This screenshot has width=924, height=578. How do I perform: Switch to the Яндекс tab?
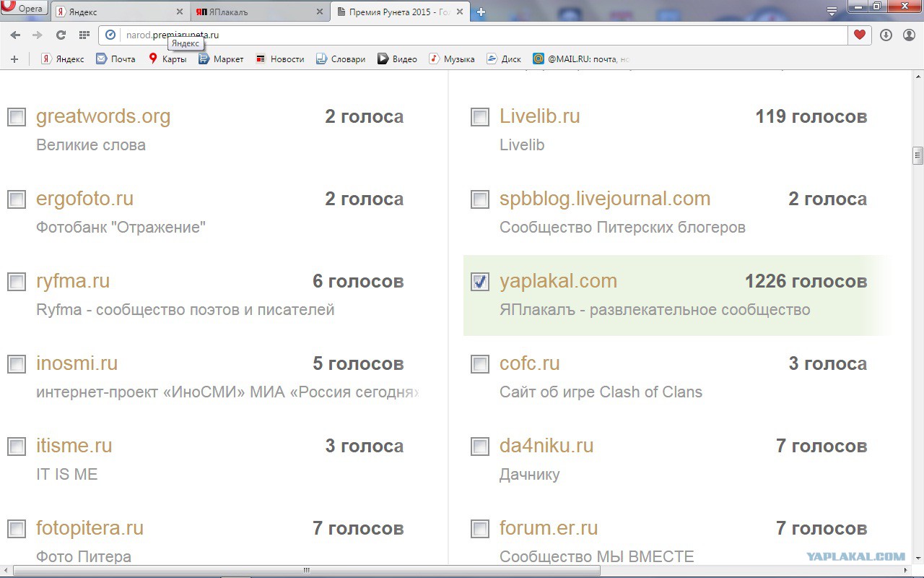click(121, 12)
